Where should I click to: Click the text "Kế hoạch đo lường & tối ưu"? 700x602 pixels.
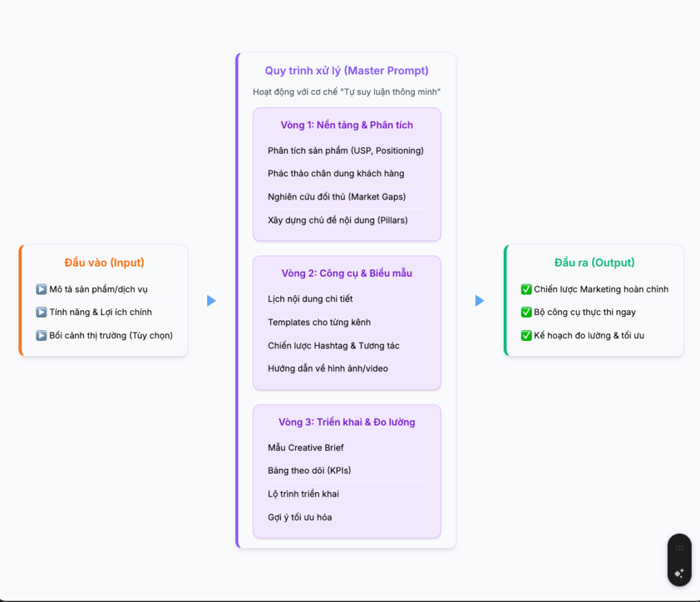coord(589,336)
